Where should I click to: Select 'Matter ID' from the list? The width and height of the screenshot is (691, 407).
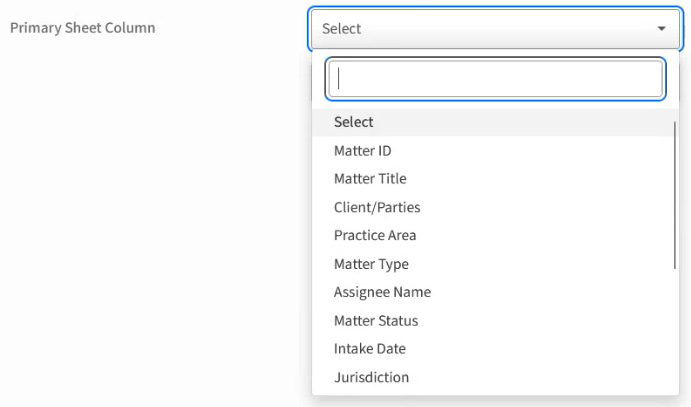click(x=363, y=151)
